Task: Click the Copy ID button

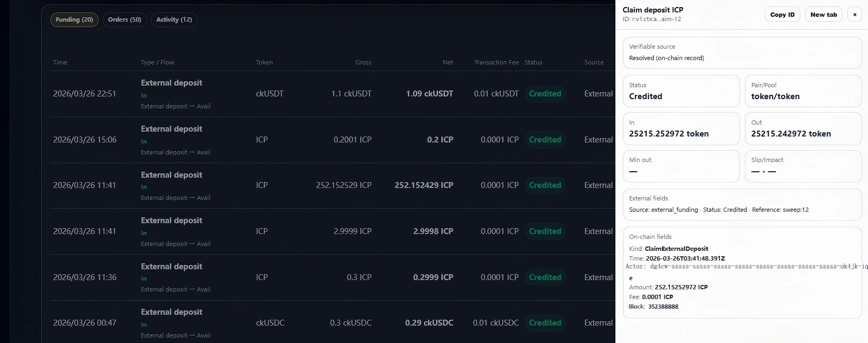Action: click(782, 15)
